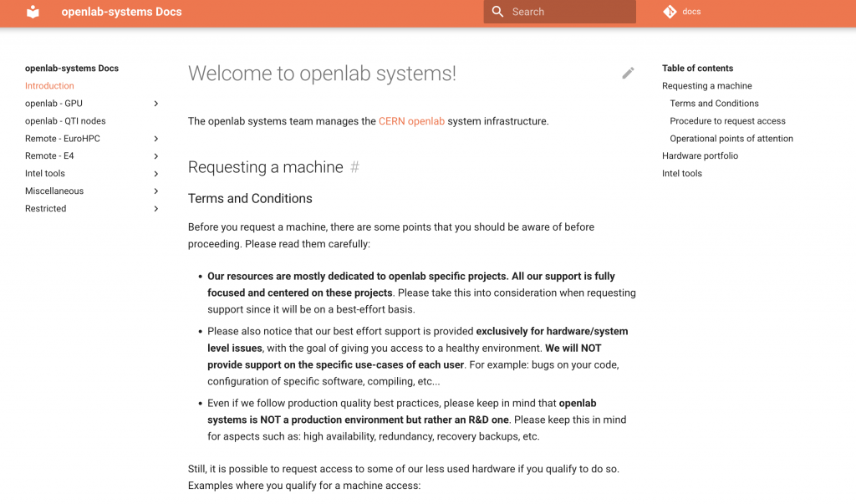The width and height of the screenshot is (856, 504).
Task: Click the 'Terms and Conditions' content heading
Action: (250, 199)
